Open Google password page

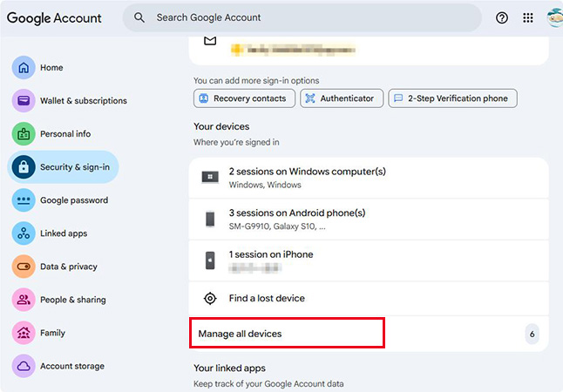(74, 200)
